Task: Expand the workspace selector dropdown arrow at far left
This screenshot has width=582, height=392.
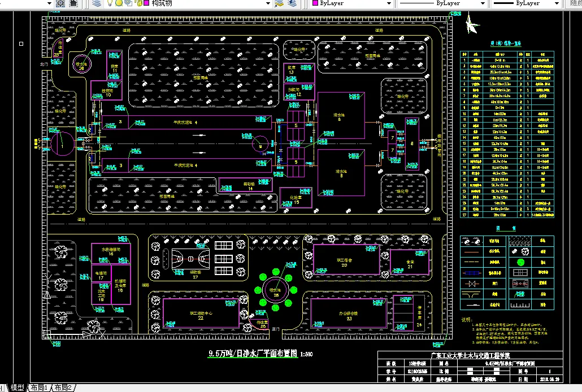Action: tap(49, 3)
